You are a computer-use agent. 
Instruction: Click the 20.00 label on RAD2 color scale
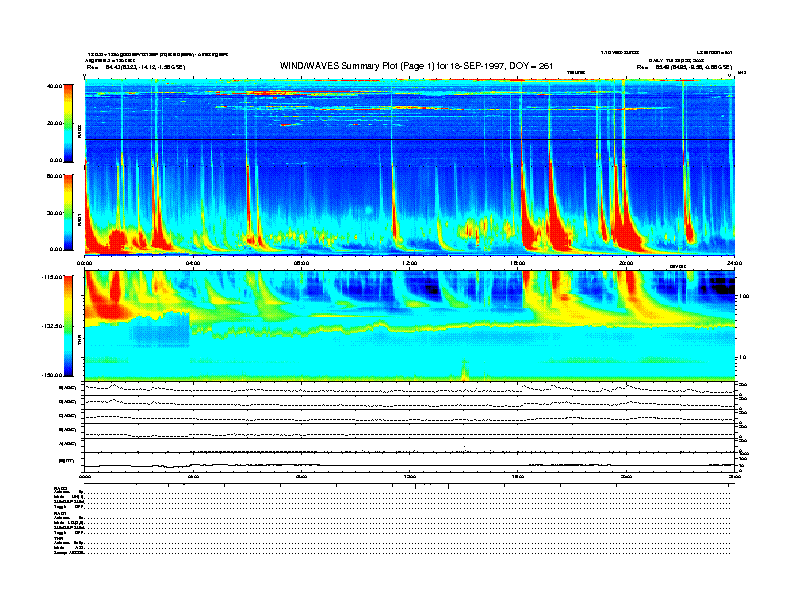54,123
